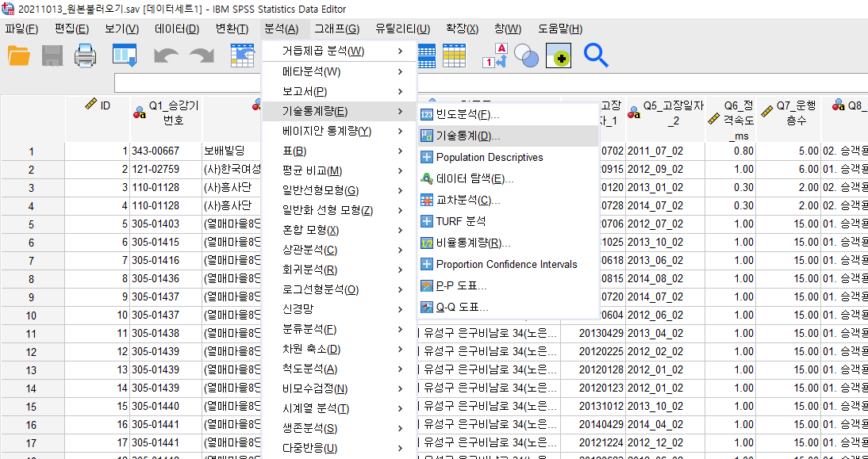Click the P-P 도표 chart icon

pos(427,286)
